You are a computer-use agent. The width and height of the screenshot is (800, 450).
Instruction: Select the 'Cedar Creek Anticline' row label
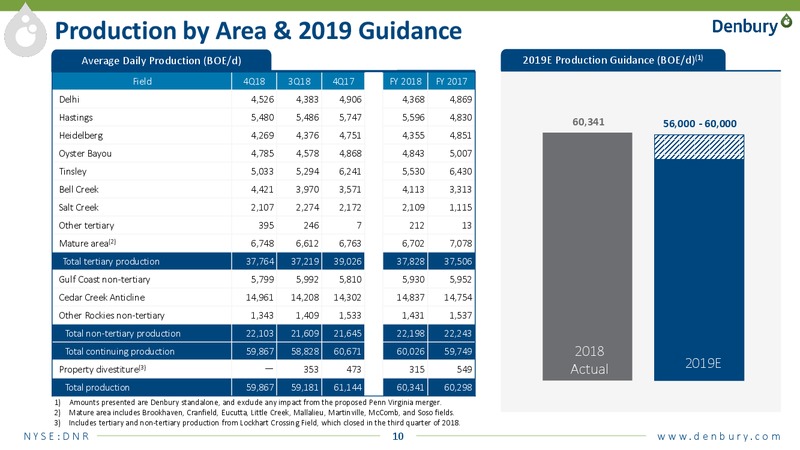pyautogui.click(x=102, y=297)
